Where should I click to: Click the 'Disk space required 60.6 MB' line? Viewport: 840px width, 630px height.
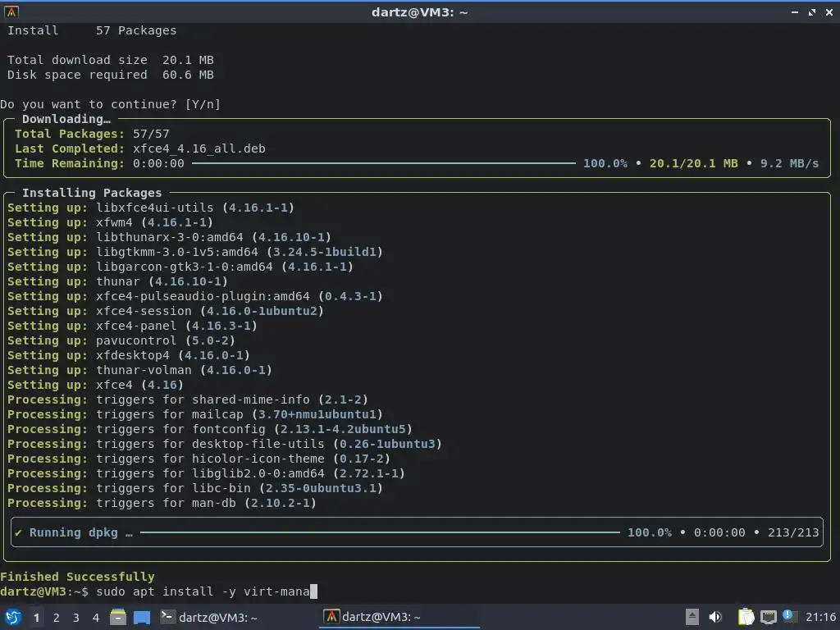click(111, 75)
